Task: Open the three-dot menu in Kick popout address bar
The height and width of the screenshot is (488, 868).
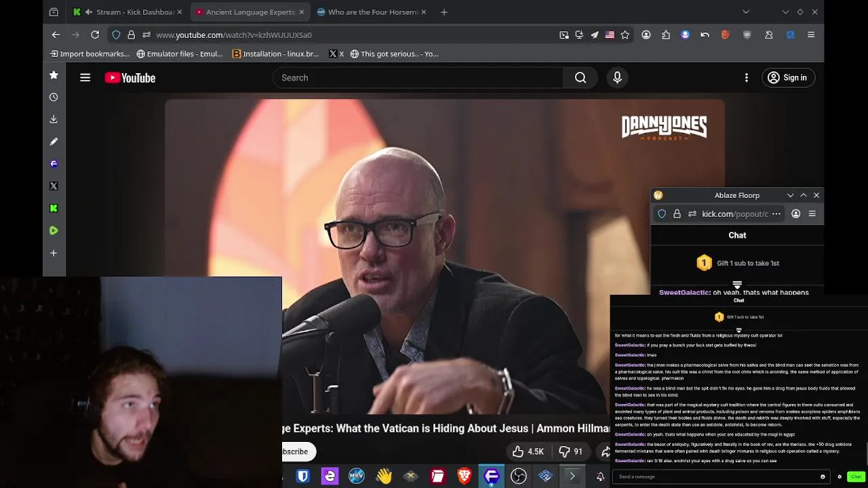Action: click(x=776, y=213)
